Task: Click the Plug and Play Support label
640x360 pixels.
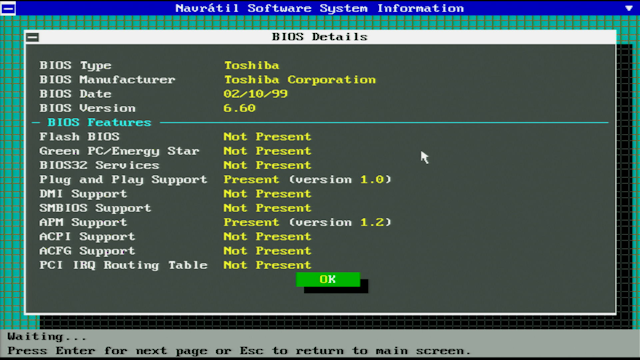Action: [123, 180]
